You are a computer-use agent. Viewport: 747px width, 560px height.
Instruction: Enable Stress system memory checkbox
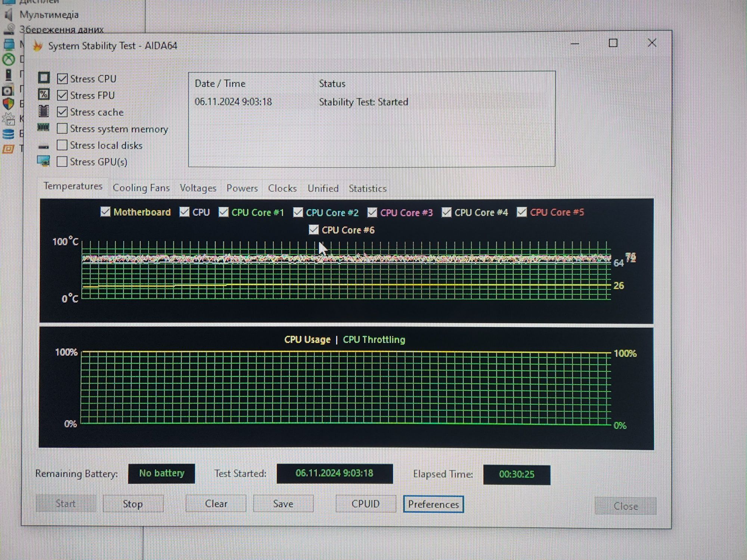pos(62,128)
